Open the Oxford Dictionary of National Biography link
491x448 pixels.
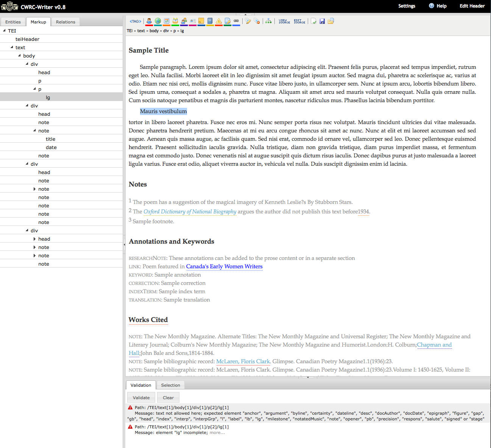point(190,212)
